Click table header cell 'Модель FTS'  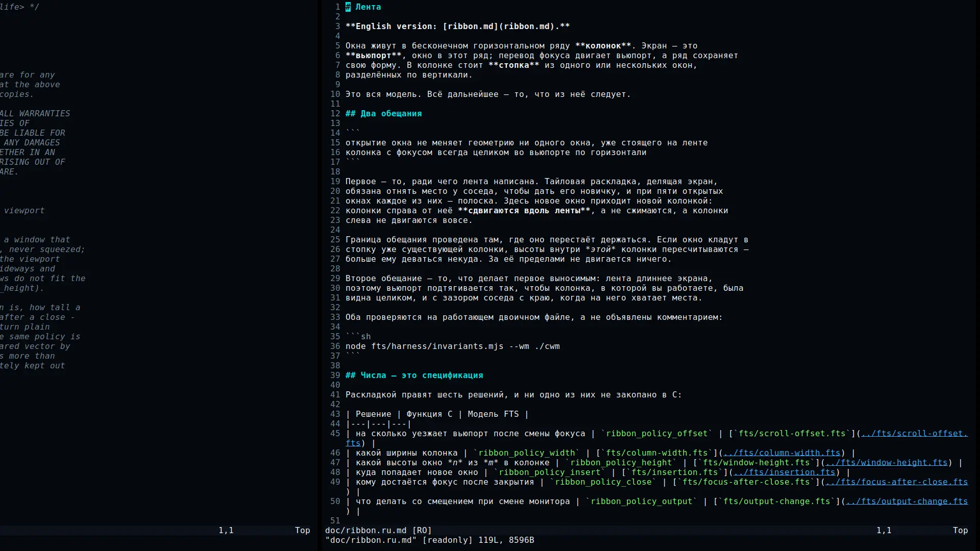494,414
